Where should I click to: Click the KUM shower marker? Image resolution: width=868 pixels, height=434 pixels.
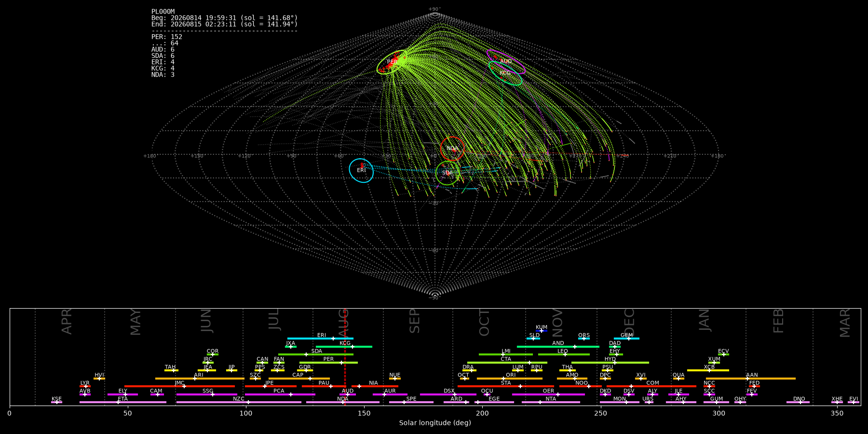click(x=542, y=330)
